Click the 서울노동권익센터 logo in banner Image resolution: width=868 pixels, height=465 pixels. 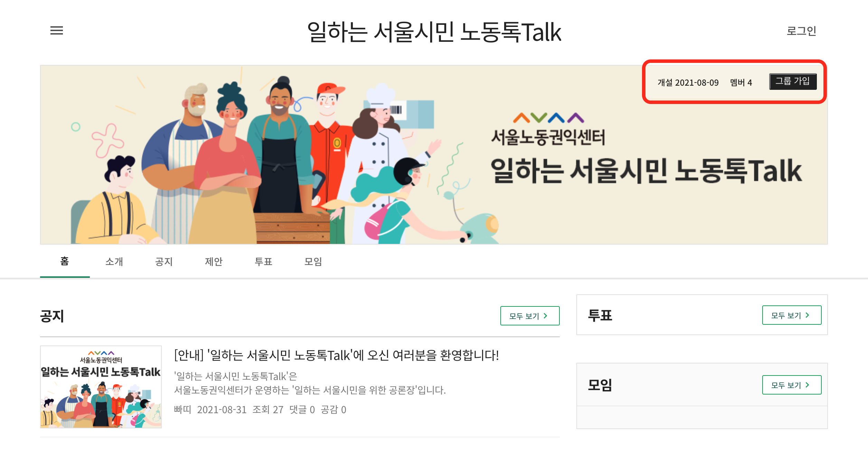(548, 129)
